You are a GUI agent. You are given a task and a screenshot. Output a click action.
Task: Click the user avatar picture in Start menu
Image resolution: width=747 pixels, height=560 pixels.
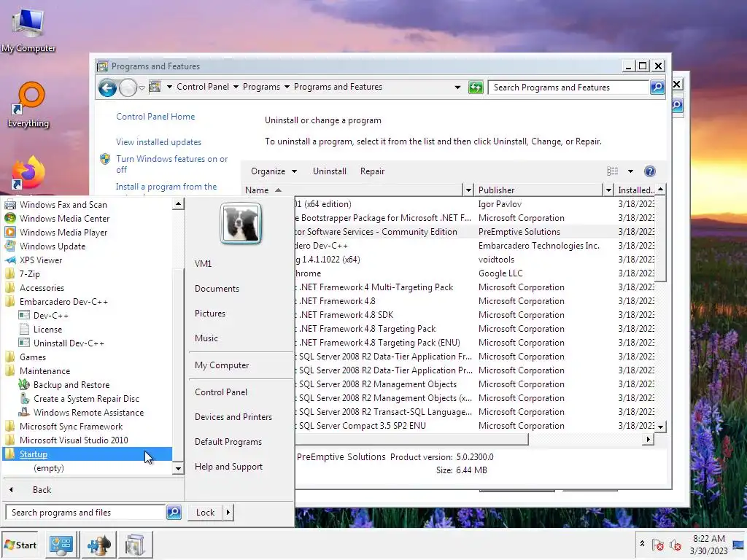(x=241, y=223)
